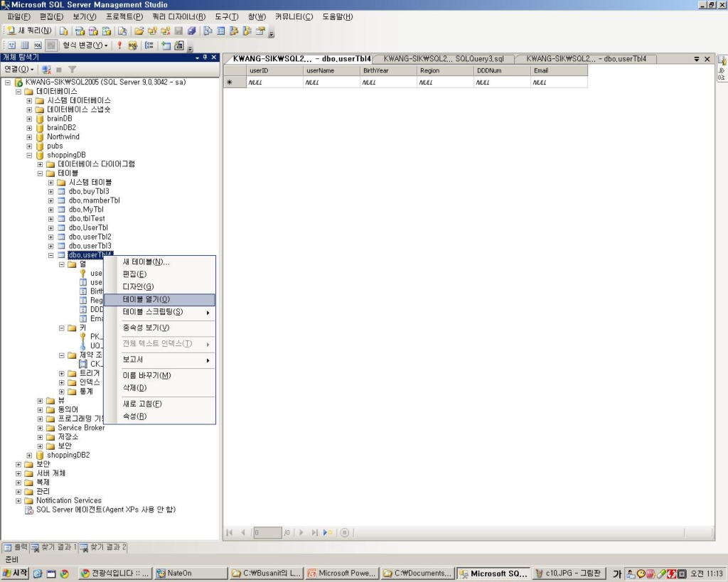Click the row number input field
Viewport: 728px width, 582px height.
click(267, 532)
